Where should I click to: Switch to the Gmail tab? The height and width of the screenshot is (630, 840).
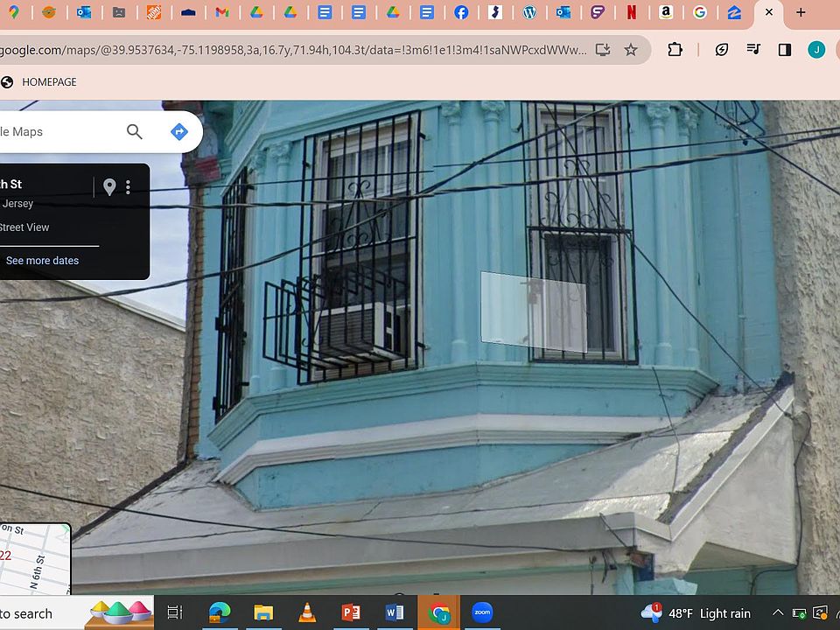[x=222, y=11]
